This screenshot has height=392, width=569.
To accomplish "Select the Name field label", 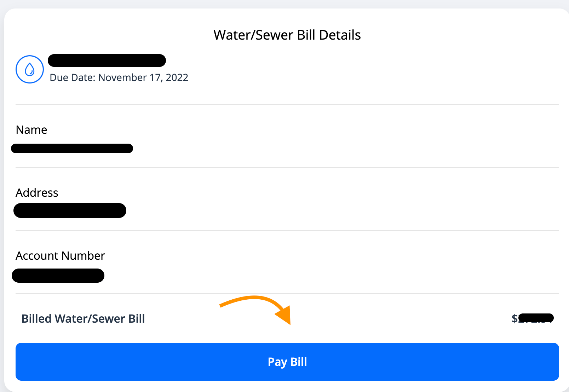I will point(31,129).
